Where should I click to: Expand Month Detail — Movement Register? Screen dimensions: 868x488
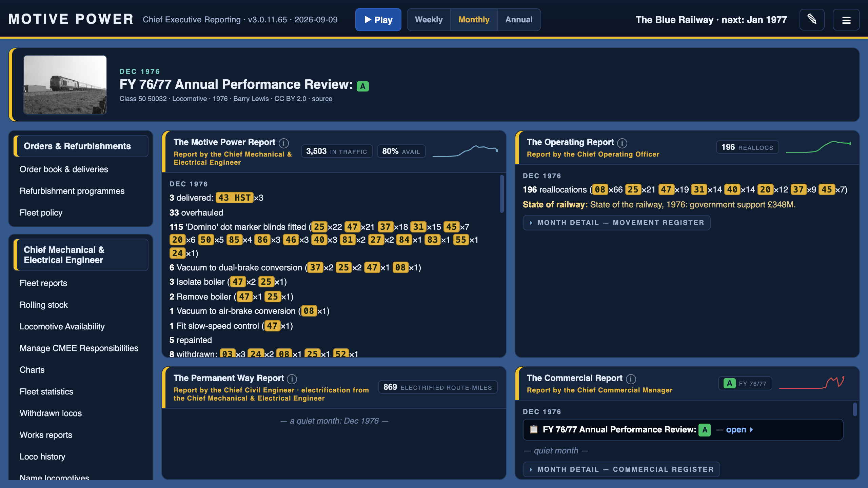point(616,223)
